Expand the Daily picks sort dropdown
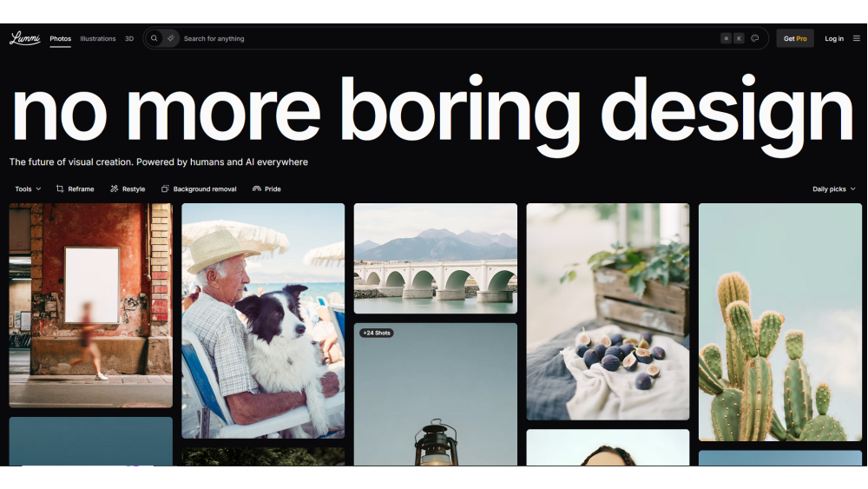This screenshot has height=489, width=868. coord(833,188)
